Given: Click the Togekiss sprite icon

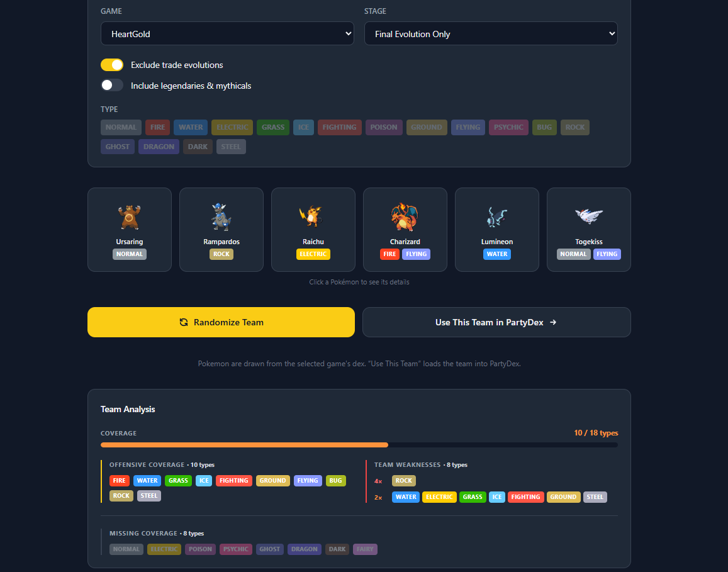Looking at the screenshot, I should coord(589,216).
